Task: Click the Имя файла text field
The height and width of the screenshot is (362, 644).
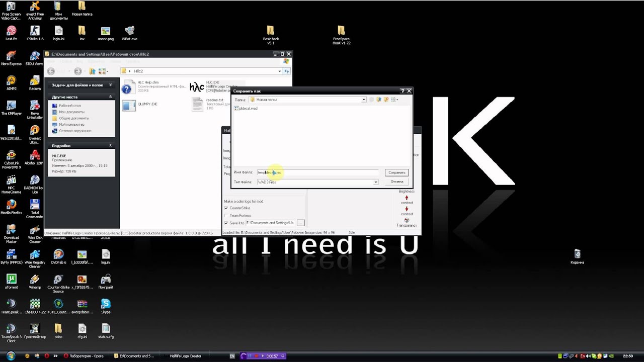Action: (317, 172)
